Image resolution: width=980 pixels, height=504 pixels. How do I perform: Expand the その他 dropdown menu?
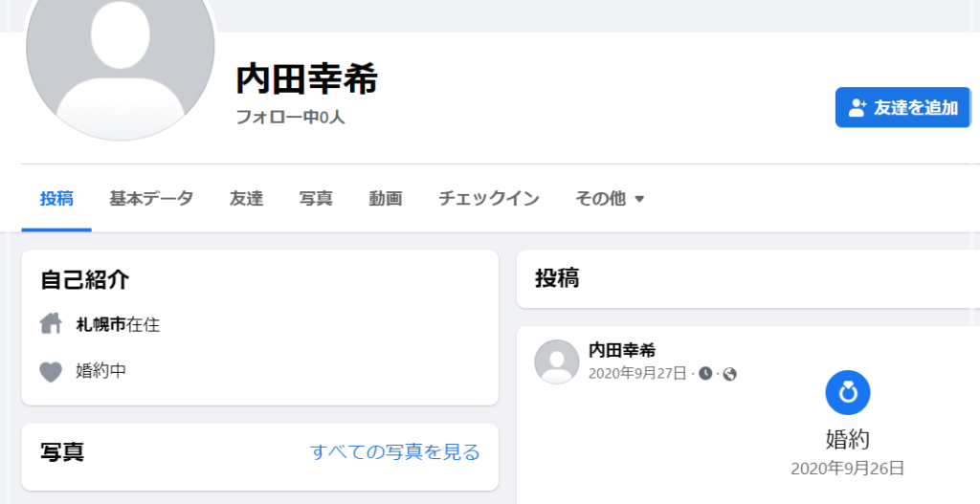610,199
